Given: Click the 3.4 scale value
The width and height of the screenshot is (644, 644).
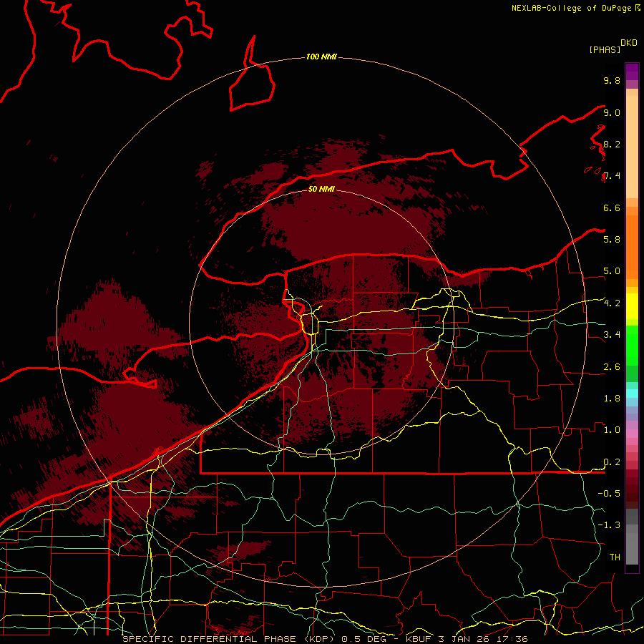Looking at the screenshot, I should click(x=612, y=335).
